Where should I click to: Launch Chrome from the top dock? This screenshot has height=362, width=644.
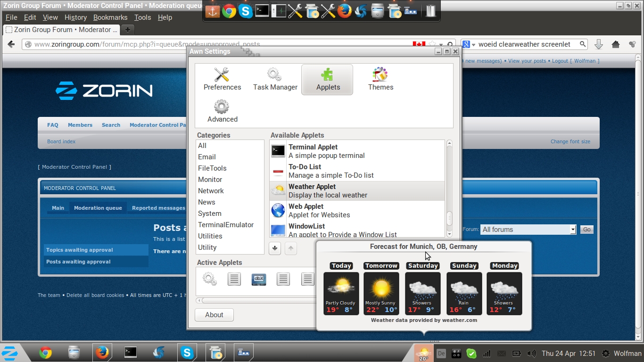coord(229,11)
